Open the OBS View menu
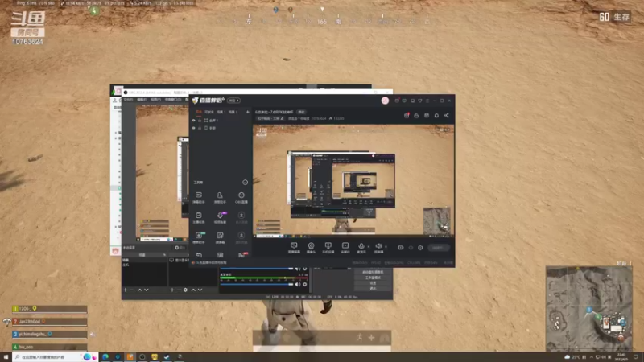The width and height of the screenshot is (644, 362). point(155,99)
